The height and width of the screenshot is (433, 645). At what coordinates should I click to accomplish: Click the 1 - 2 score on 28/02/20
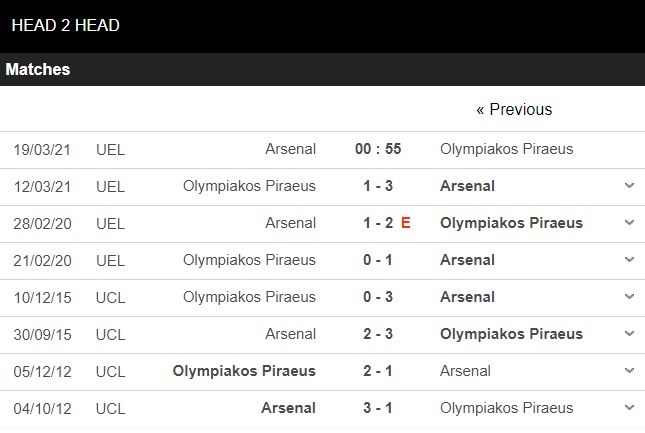click(378, 223)
